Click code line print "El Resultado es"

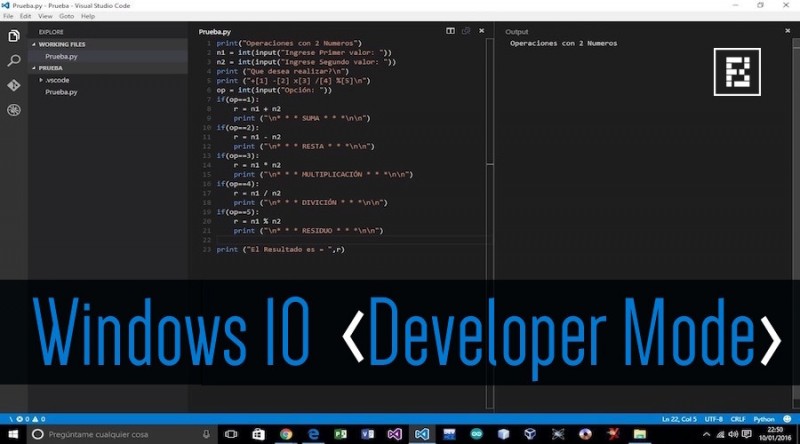click(281, 250)
